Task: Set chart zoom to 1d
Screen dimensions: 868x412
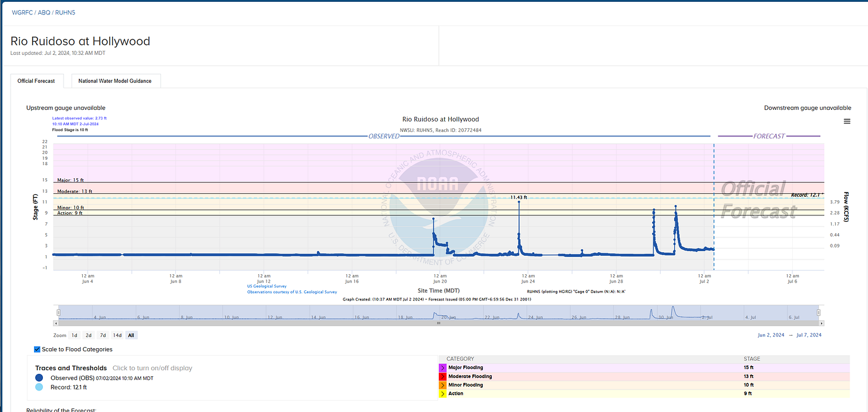Action: pyautogui.click(x=74, y=335)
